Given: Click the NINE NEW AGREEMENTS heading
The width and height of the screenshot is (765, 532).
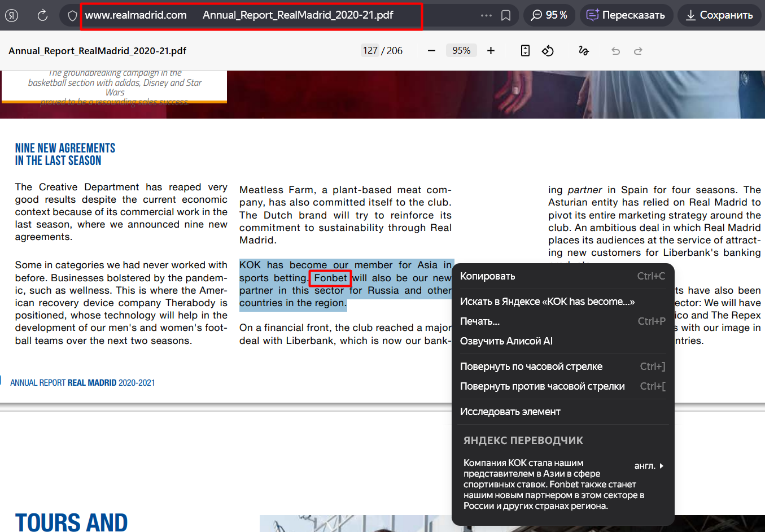Looking at the screenshot, I should point(65,154).
